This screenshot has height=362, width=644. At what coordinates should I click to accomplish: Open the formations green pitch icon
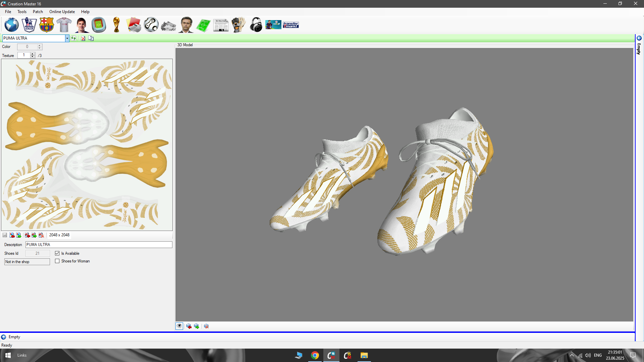point(203,25)
